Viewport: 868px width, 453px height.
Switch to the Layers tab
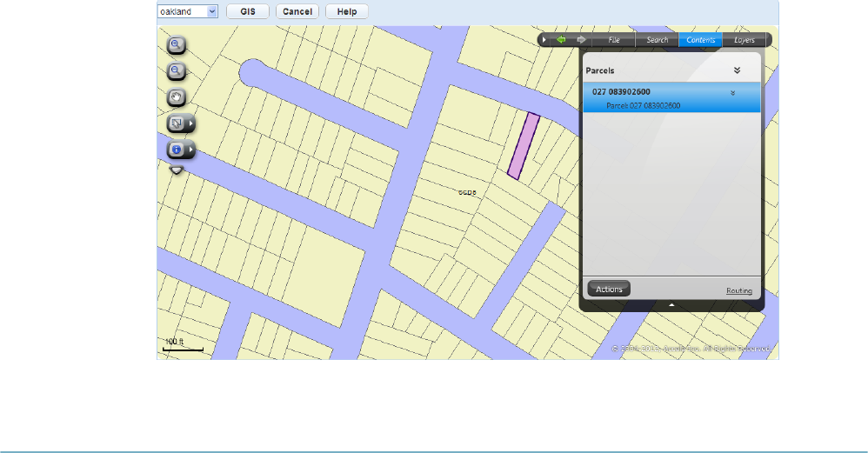(744, 40)
